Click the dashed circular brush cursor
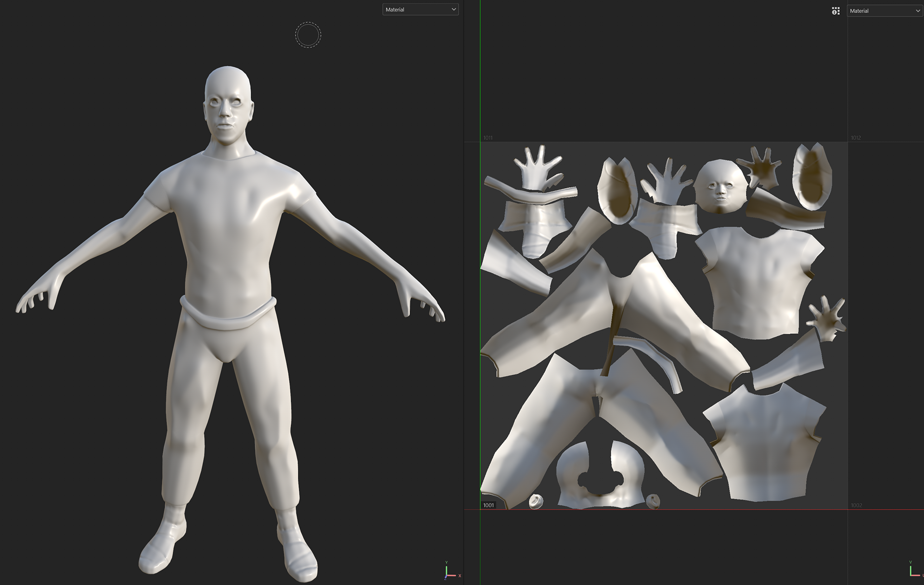This screenshot has width=924, height=585. click(308, 35)
